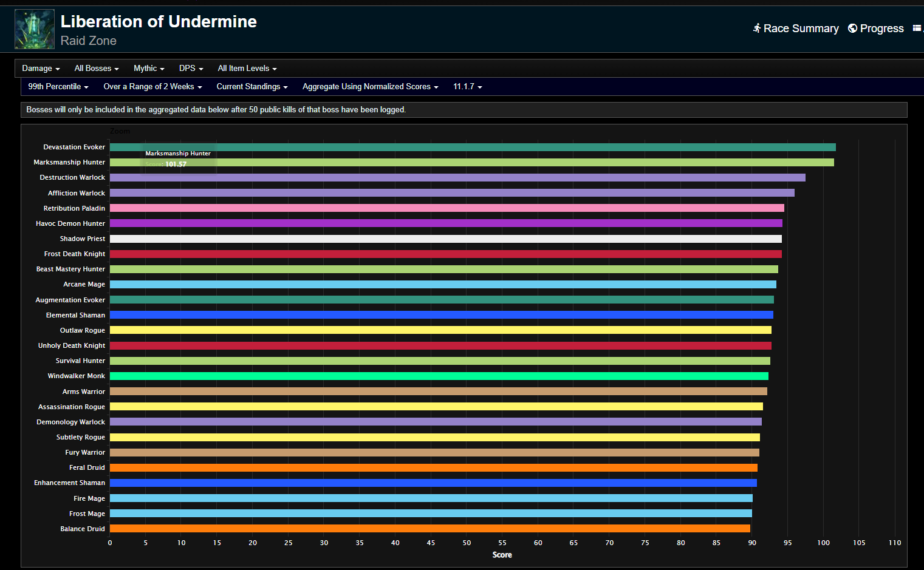Select the Elemental Shaman bar

point(442,315)
